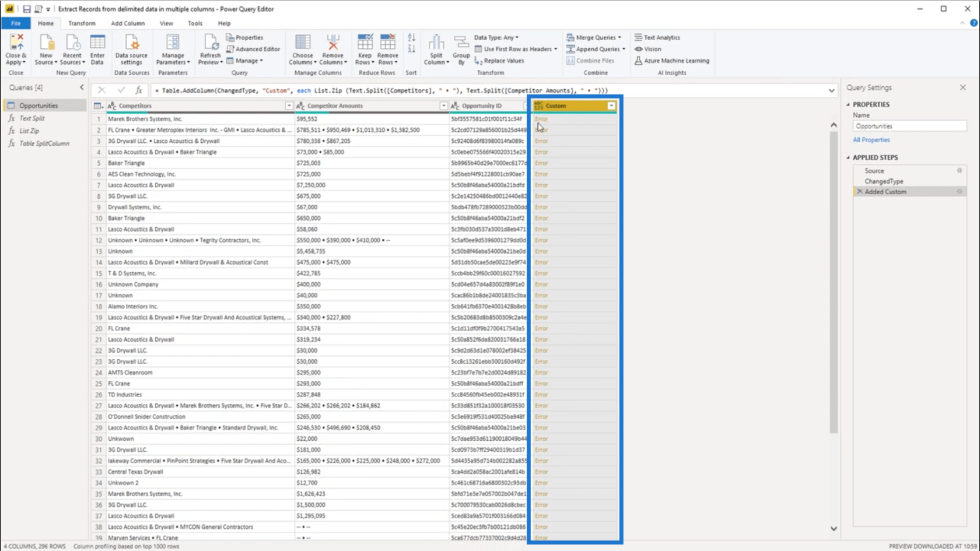
Task: Open the File menu
Action: coord(16,23)
